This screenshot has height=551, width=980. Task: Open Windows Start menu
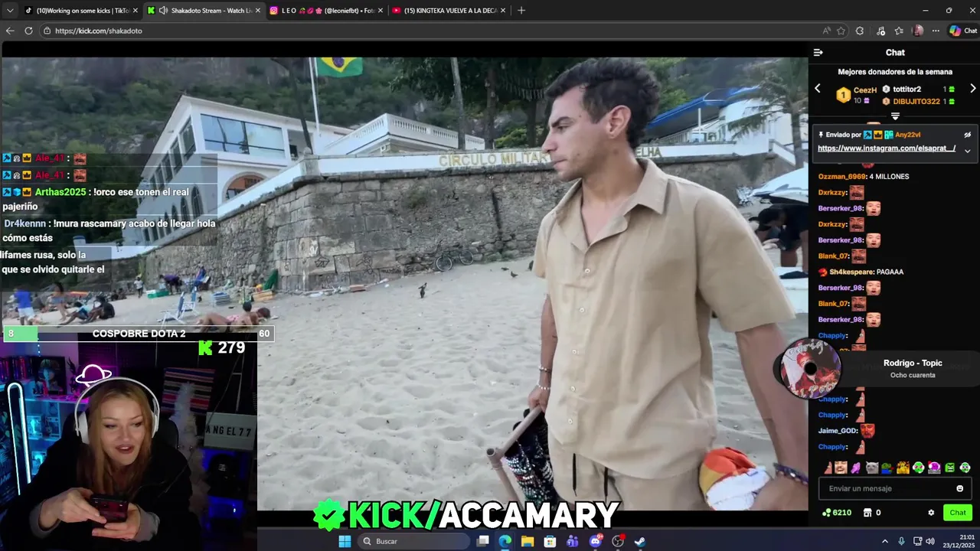(x=345, y=541)
